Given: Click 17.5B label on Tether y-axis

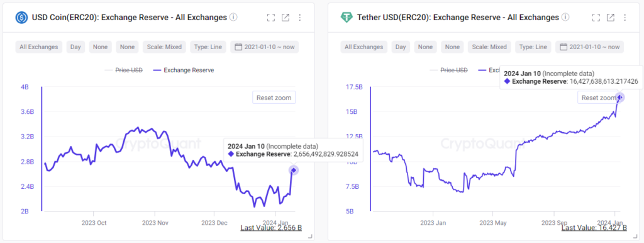Looking at the screenshot, I should pyautogui.click(x=353, y=87).
